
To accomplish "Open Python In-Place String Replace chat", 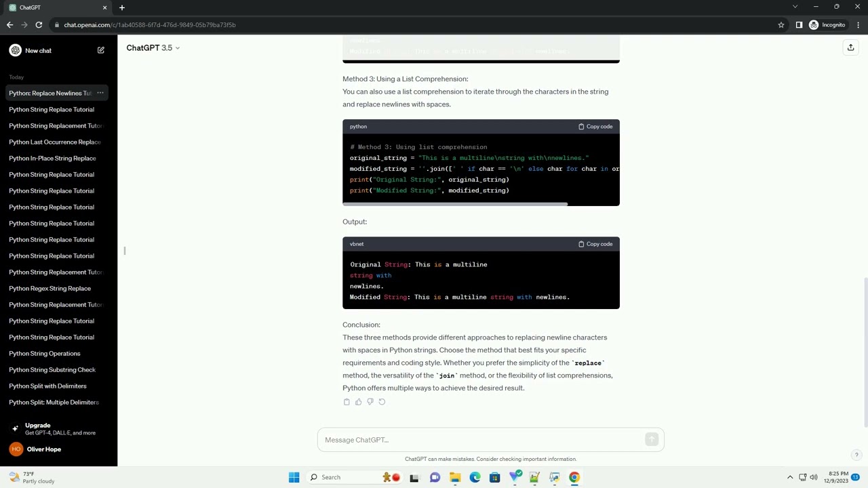I will [x=56, y=158].
